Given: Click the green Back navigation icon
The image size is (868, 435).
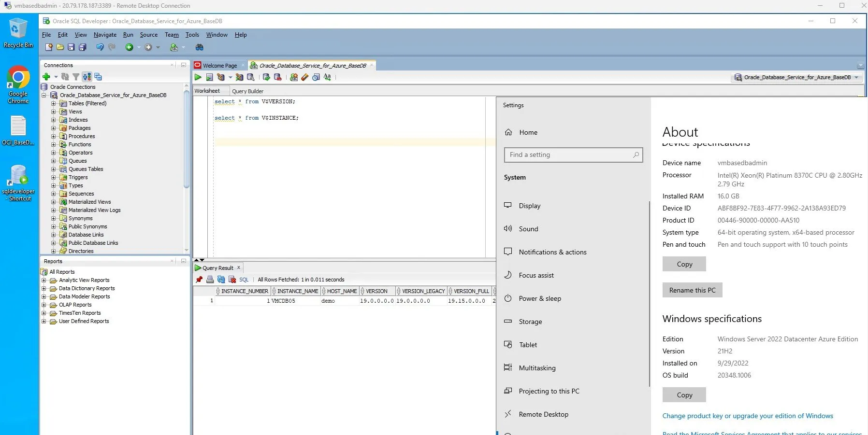Looking at the screenshot, I should [x=129, y=47].
